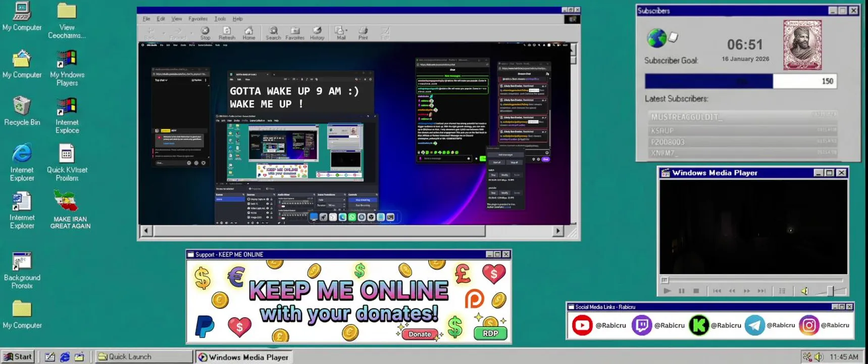The width and height of the screenshot is (868, 364).
Task: Open the Favorites menu in the browser
Action: click(x=198, y=19)
